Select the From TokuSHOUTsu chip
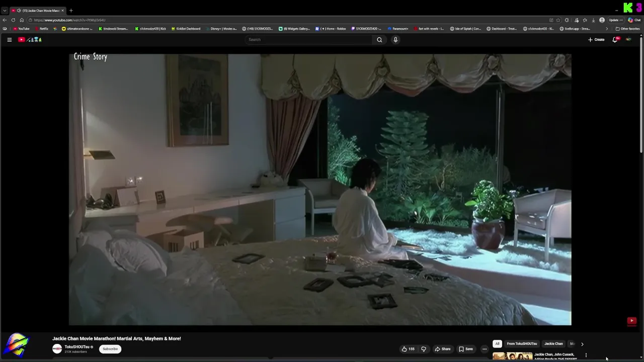 pyautogui.click(x=522, y=344)
